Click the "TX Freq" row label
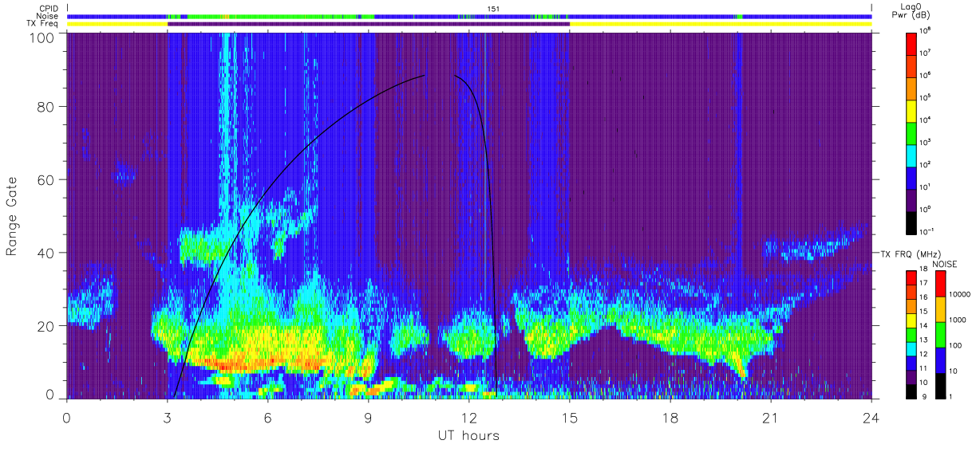Image resolution: width=980 pixels, height=452 pixels. point(43,24)
